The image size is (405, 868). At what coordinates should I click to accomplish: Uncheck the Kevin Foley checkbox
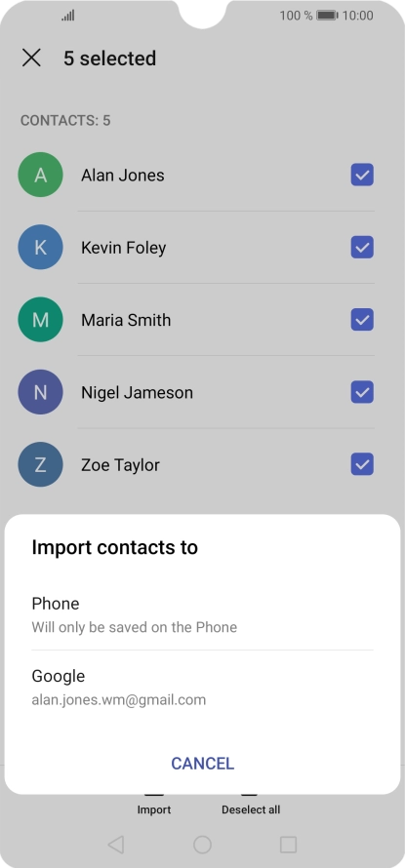click(x=362, y=248)
